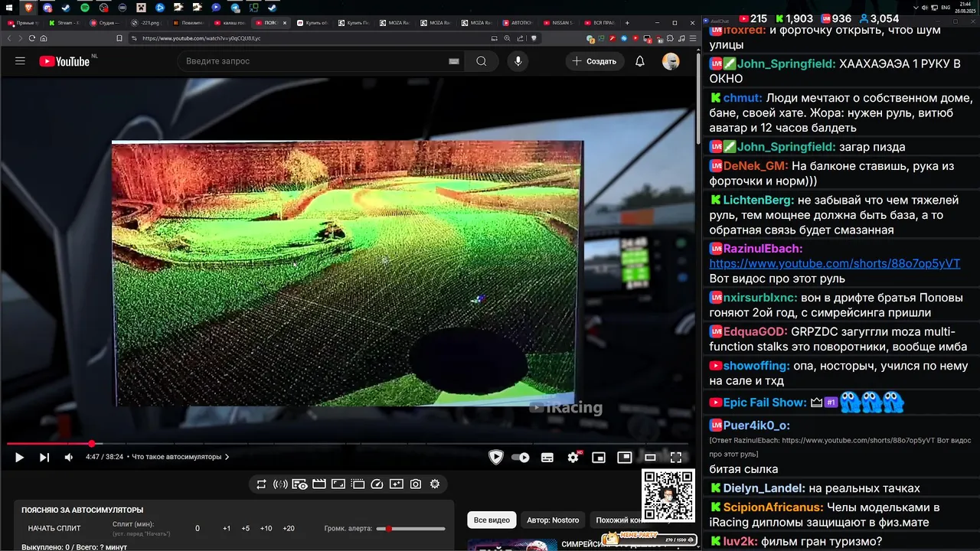Toggle the autoplay switch

click(x=521, y=457)
